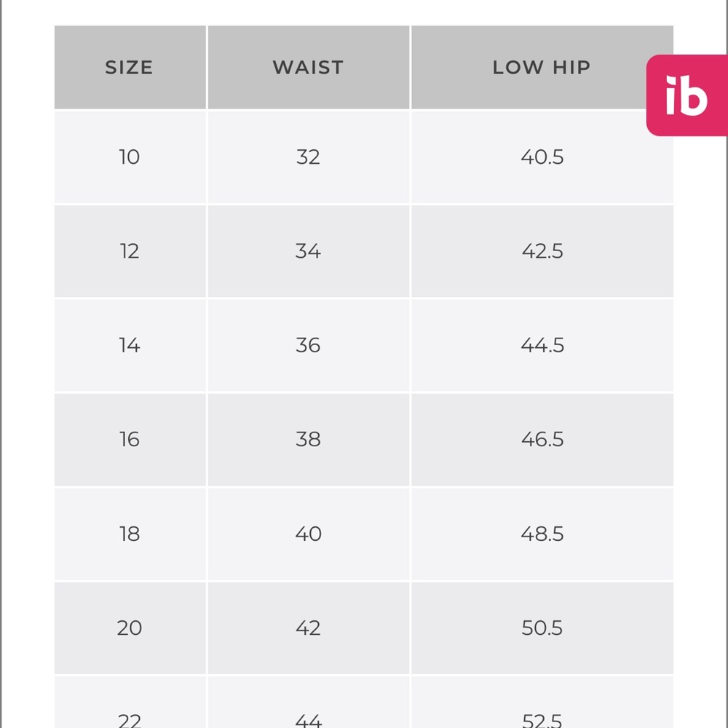Select waist value 40

(x=308, y=534)
